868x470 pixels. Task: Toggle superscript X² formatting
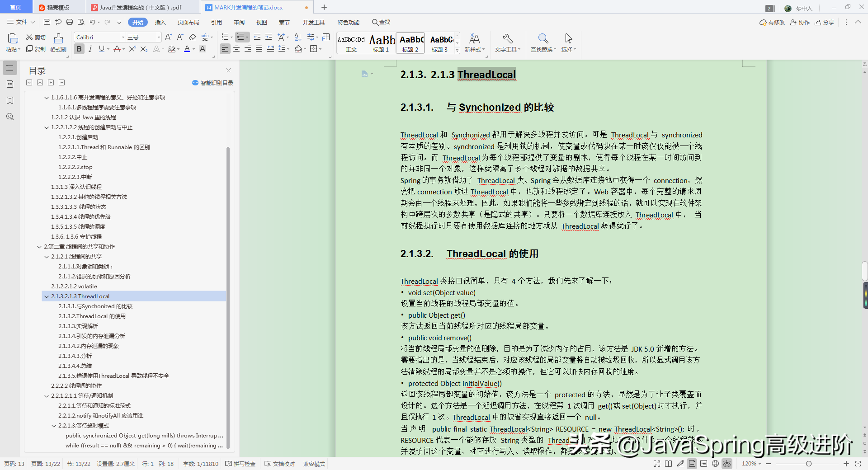point(132,49)
